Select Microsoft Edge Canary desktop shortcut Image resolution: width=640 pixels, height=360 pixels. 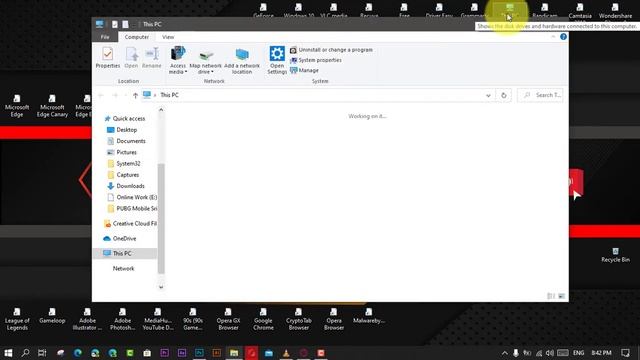click(52, 106)
